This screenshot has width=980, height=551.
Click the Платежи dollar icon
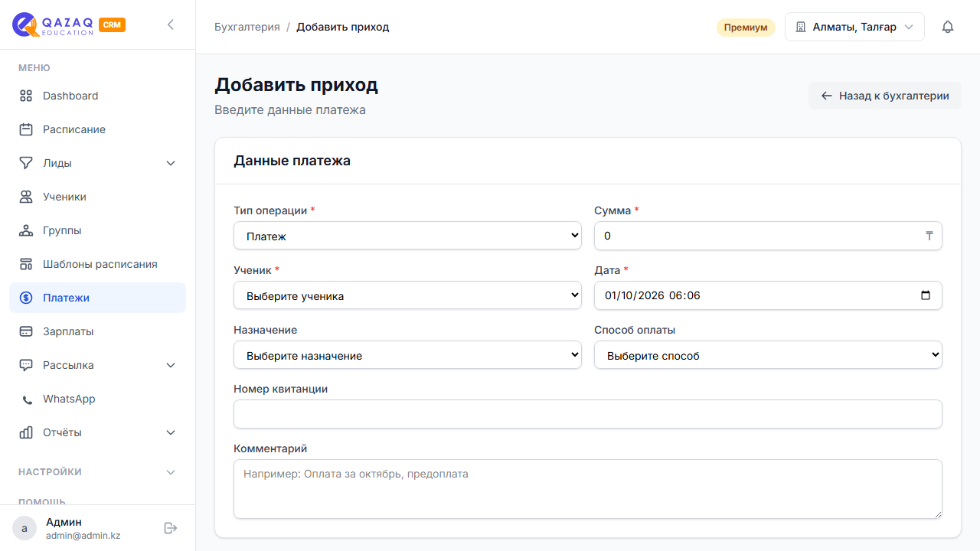26,298
